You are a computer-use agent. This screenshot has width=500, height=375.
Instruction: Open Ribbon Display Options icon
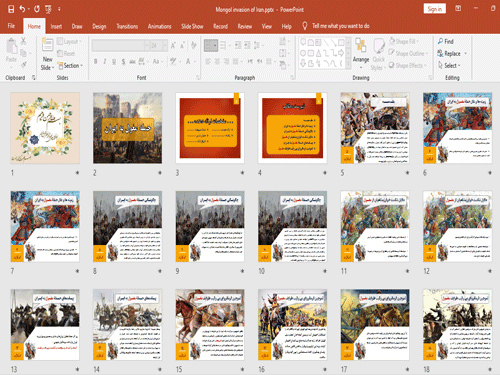coord(458,9)
